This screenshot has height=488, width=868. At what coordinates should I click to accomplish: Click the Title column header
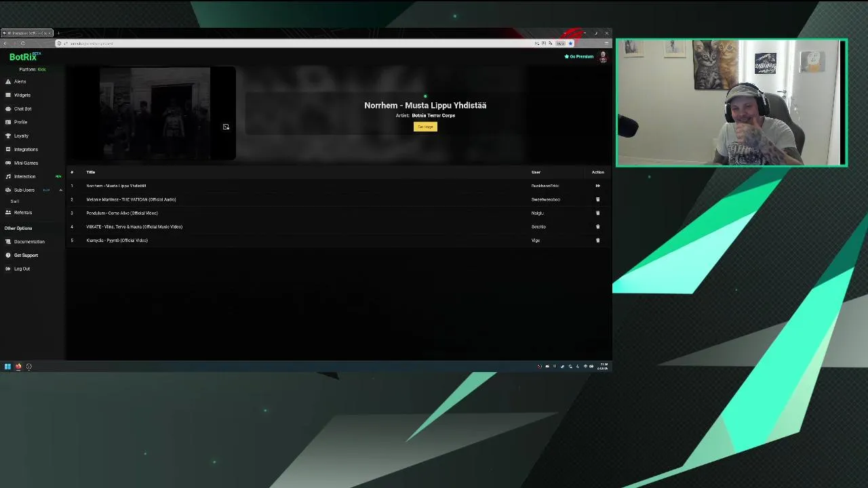click(x=91, y=172)
